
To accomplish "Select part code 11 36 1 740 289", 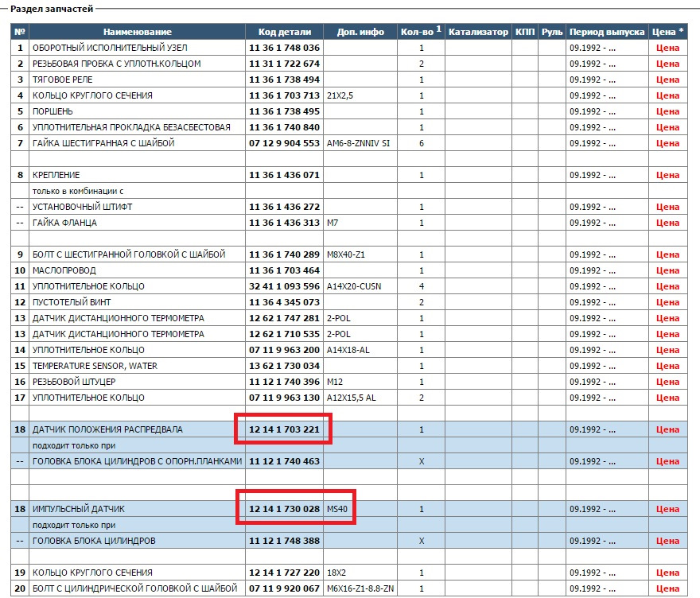I will (285, 254).
